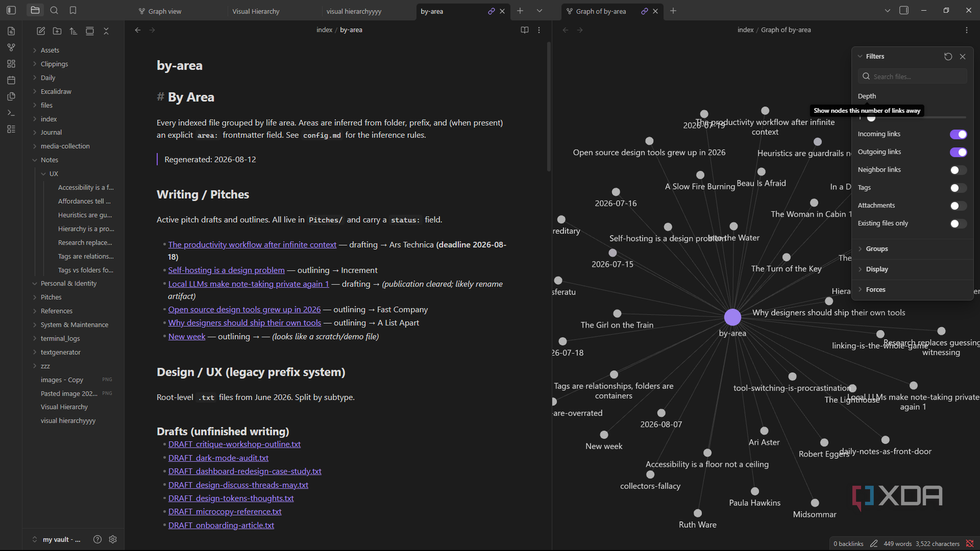Screen dimensions: 980x551
Task: Toggle the right sidebar icon
Action: pos(904,11)
